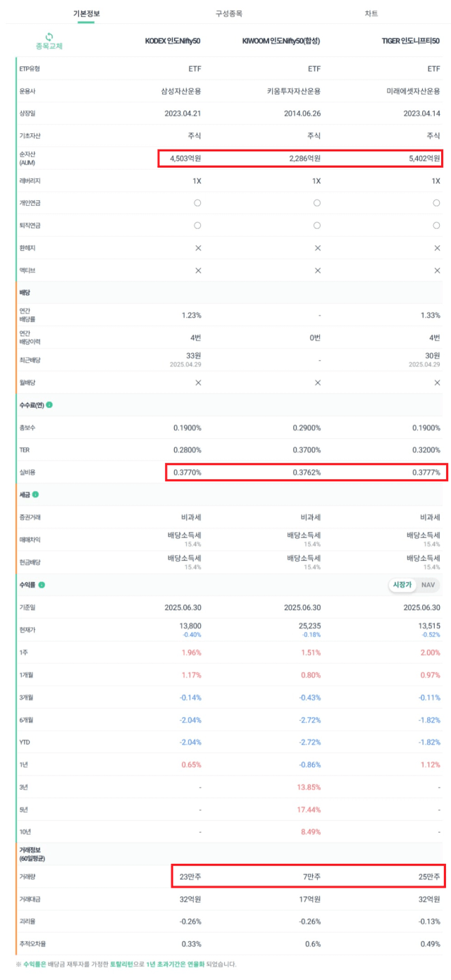The width and height of the screenshot is (451, 980).
Task: Click KIWOOM 월배당 X mark
Action: coord(317,383)
